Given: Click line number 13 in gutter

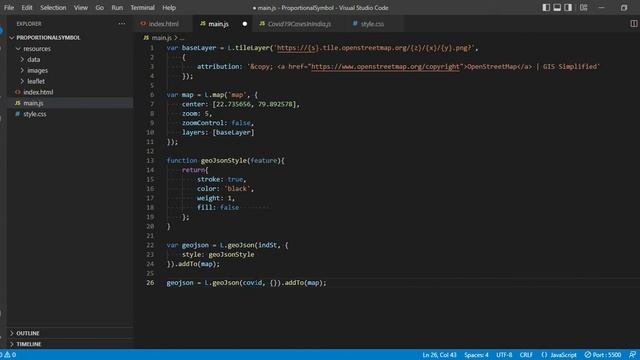Looking at the screenshot, I should point(150,160).
